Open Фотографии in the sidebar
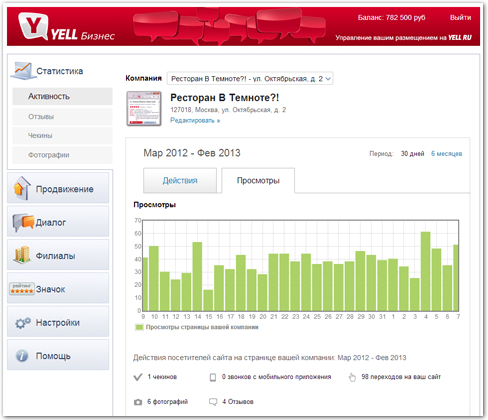Image resolution: width=488 pixels, height=420 pixels. pyautogui.click(x=62, y=155)
